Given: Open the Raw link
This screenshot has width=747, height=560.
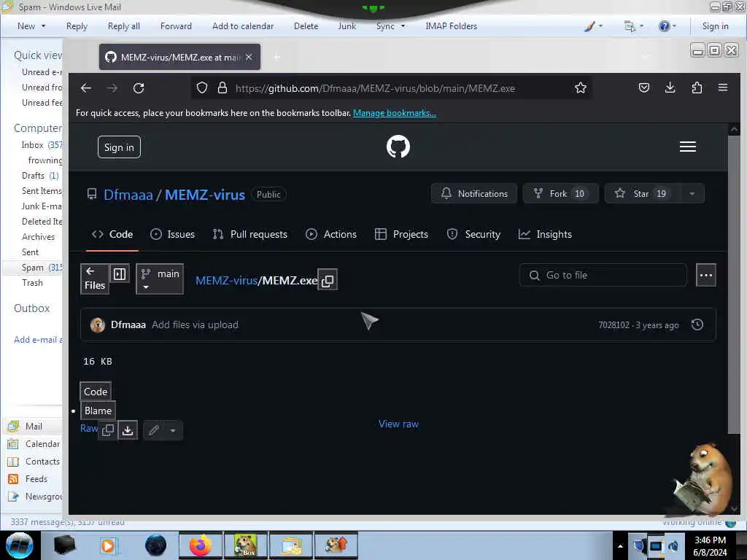Looking at the screenshot, I should (x=89, y=428).
